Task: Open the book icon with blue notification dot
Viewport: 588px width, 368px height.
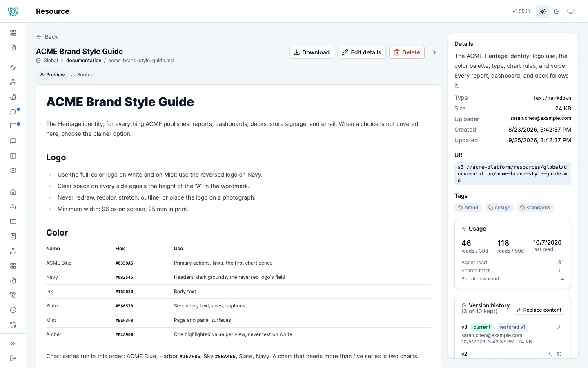Action: tap(13, 126)
